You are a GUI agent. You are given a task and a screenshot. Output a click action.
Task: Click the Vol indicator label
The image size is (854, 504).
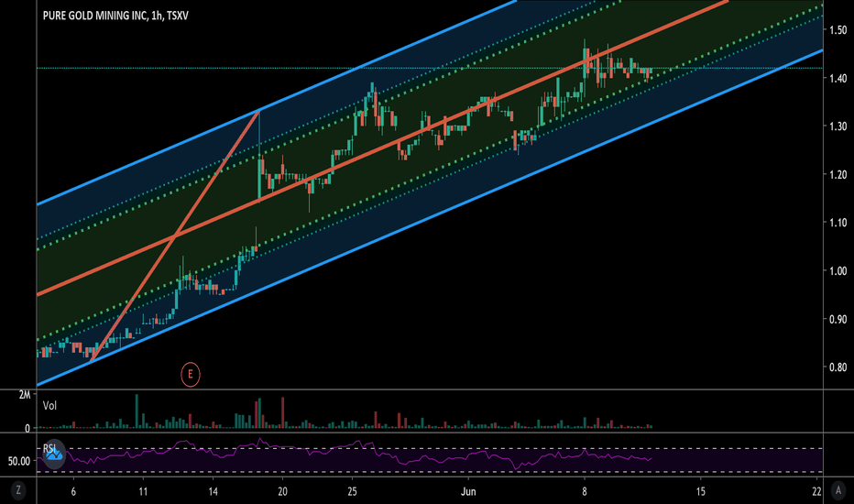pyautogui.click(x=49, y=405)
